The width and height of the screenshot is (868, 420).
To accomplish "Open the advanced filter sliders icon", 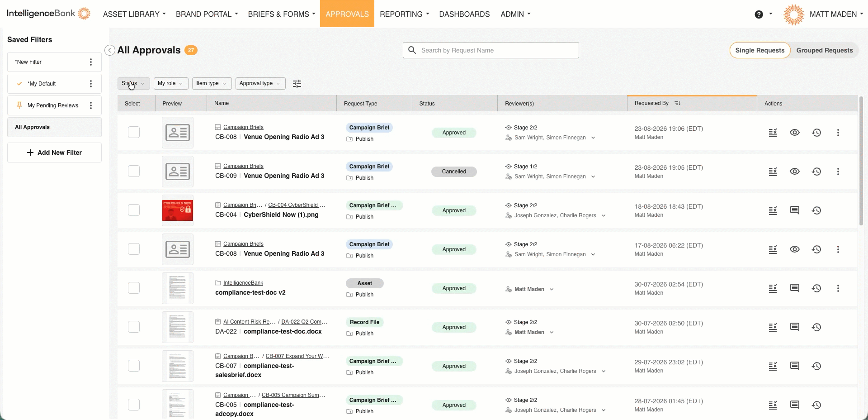I will pyautogui.click(x=297, y=84).
